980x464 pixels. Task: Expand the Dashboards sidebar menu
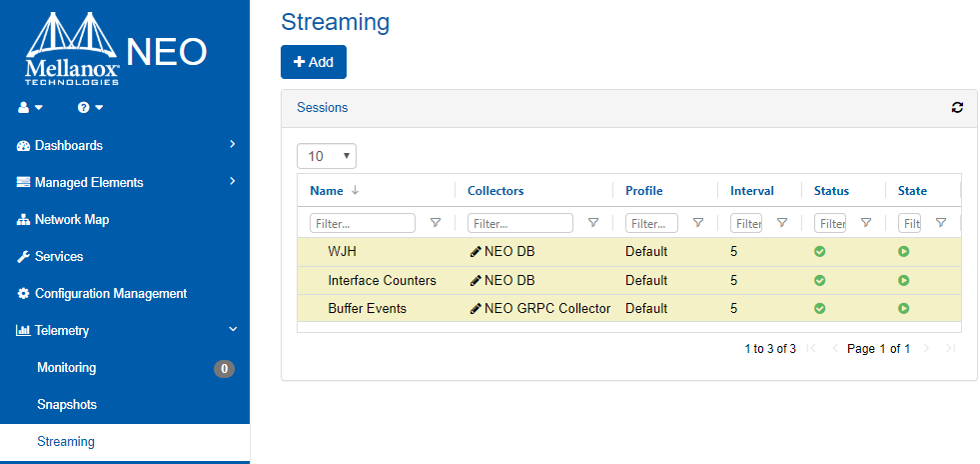(125, 145)
